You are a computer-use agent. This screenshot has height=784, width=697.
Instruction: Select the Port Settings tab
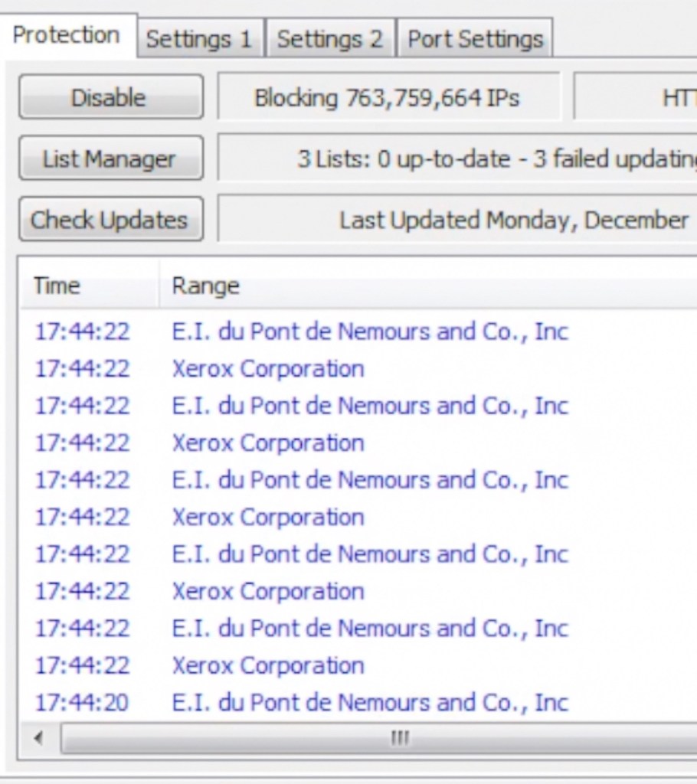(x=474, y=39)
